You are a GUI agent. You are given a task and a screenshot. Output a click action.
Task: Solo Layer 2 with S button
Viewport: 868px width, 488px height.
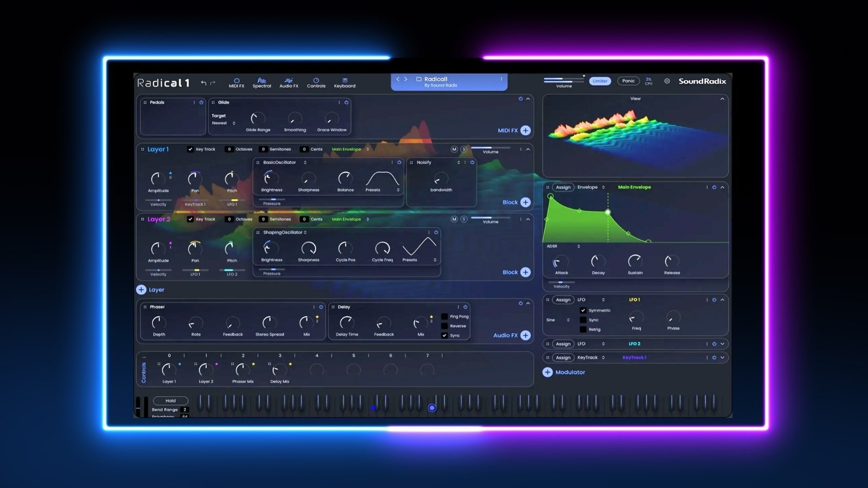pos(463,219)
